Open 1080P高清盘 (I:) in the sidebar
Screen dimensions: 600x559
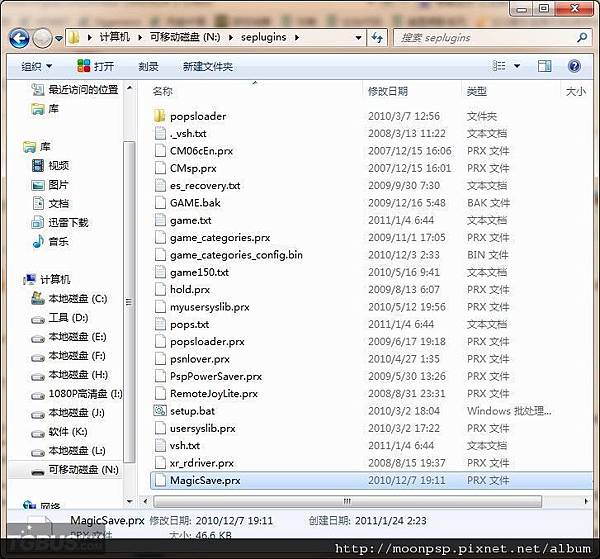click(77, 394)
